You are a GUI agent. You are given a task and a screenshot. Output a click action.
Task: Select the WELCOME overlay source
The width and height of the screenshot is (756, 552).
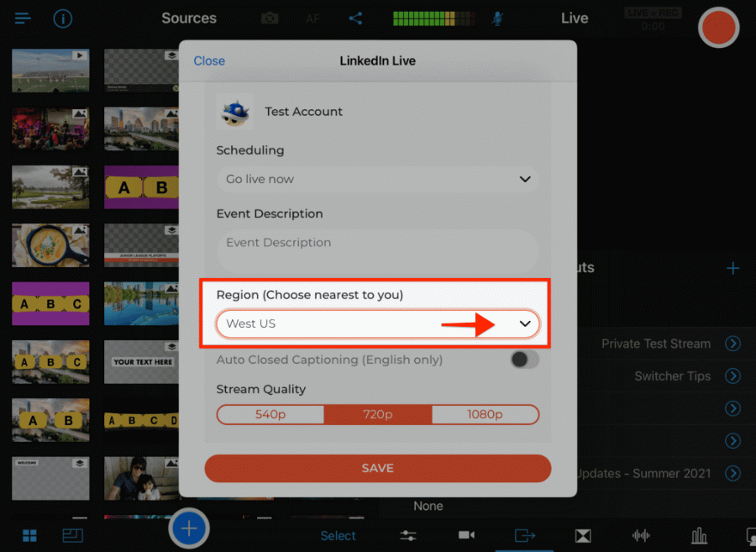pyautogui.click(x=50, y=478)
